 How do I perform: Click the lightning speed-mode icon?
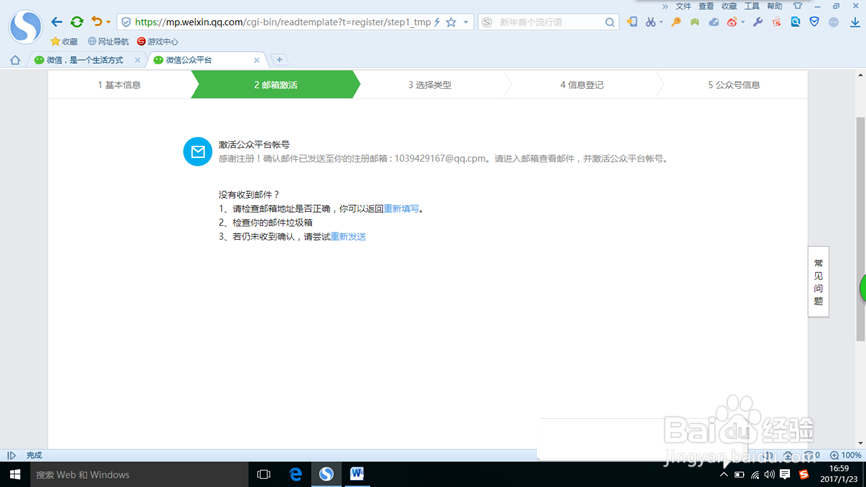coord(437,22)
